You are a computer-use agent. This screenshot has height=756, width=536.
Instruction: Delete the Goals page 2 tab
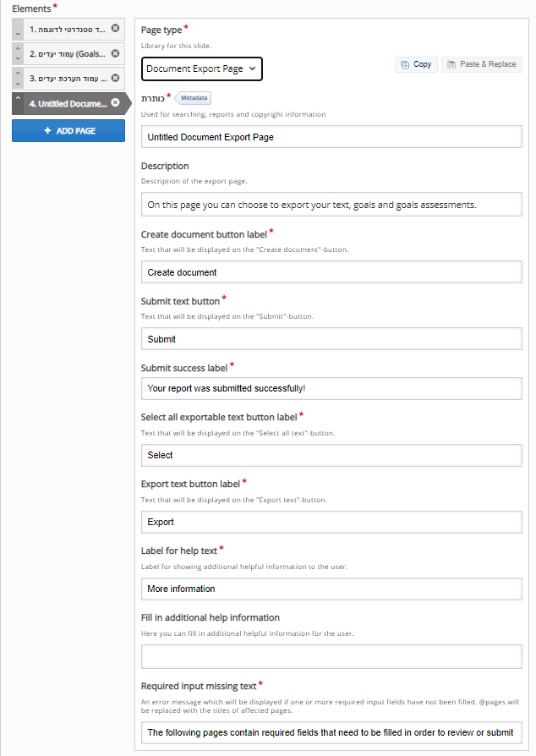coord(115,53)
